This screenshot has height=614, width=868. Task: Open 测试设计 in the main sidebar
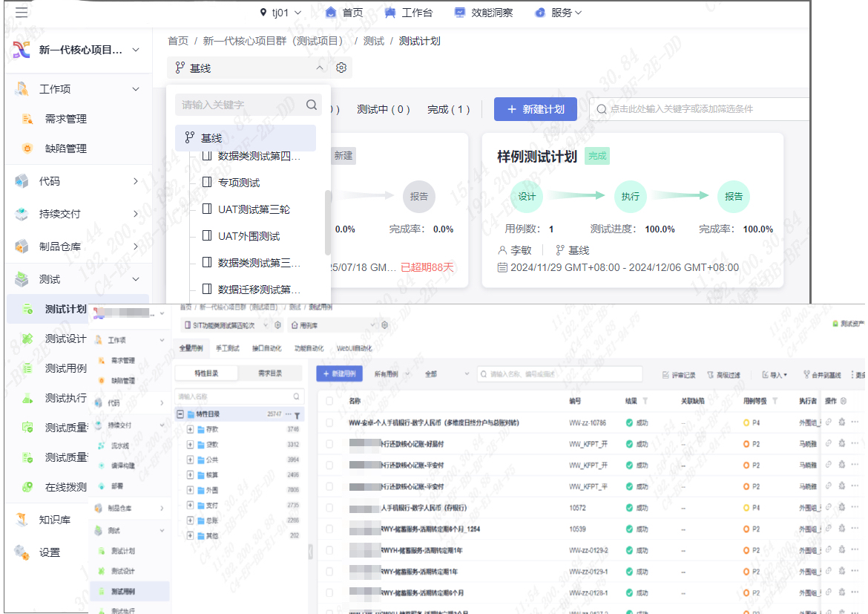coord(65,339)
